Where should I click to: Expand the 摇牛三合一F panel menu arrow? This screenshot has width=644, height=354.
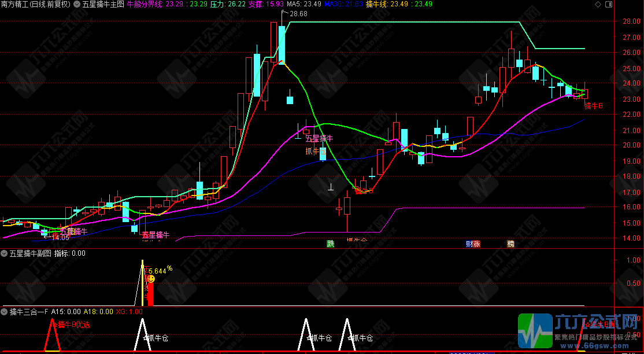pos(4,312)
